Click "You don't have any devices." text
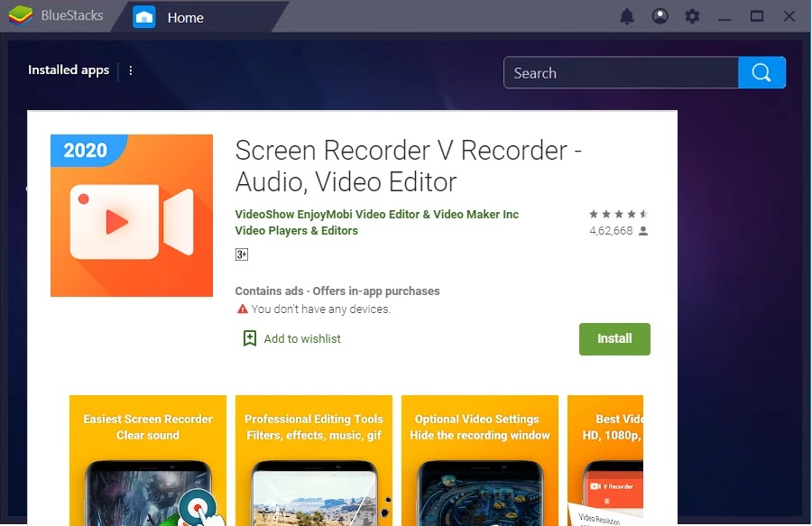 (x=320, y=309)
